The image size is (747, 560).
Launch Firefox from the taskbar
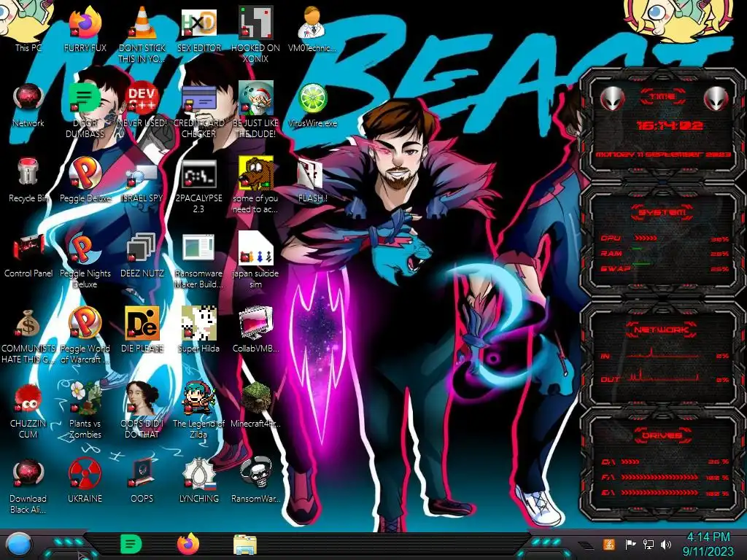pos(188,544)
